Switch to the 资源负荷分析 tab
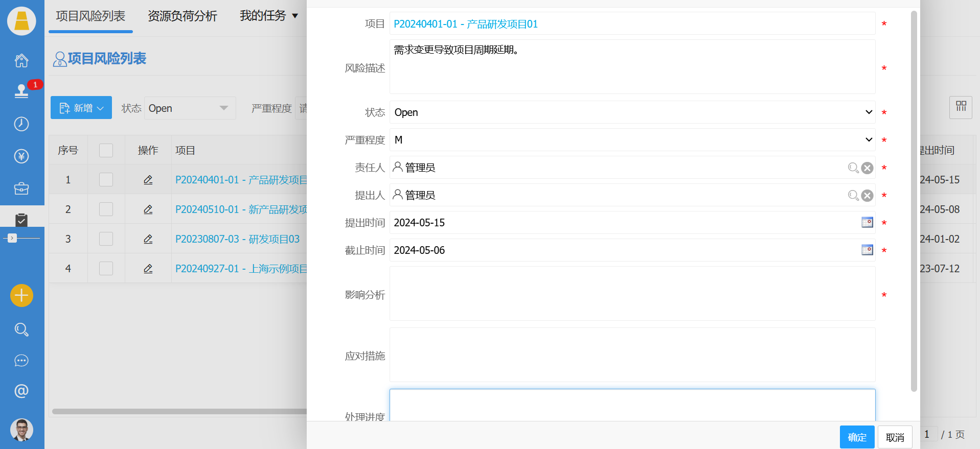 [183, 16]
